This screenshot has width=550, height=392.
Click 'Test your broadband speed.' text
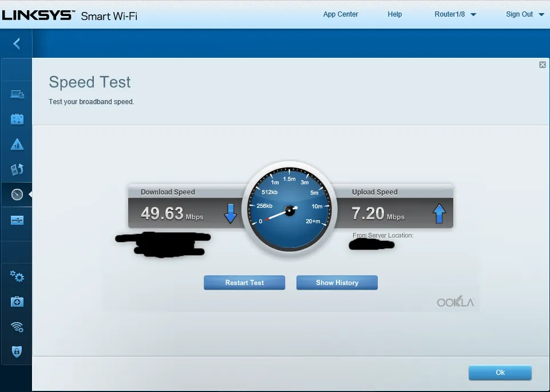[91, 102]
